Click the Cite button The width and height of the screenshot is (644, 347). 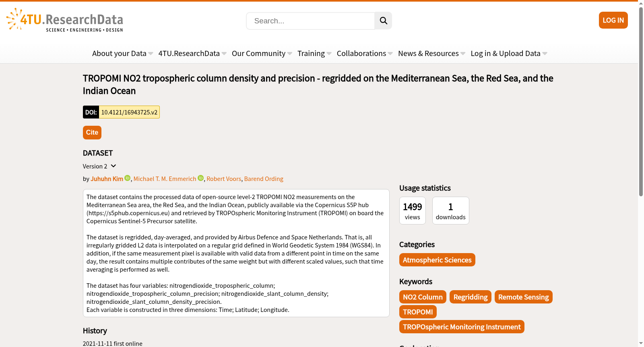point(92,133)
